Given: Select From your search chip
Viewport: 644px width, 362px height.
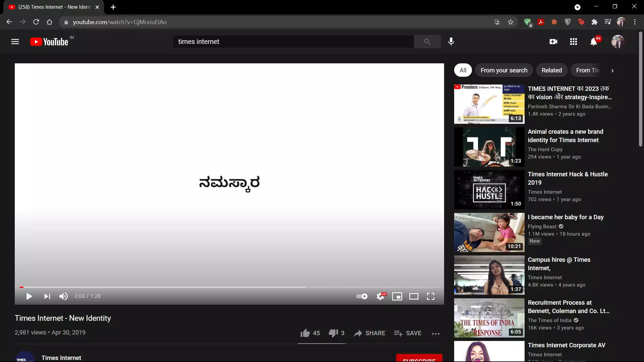Looking at the screenshot, I should click(x=504, y=70).
